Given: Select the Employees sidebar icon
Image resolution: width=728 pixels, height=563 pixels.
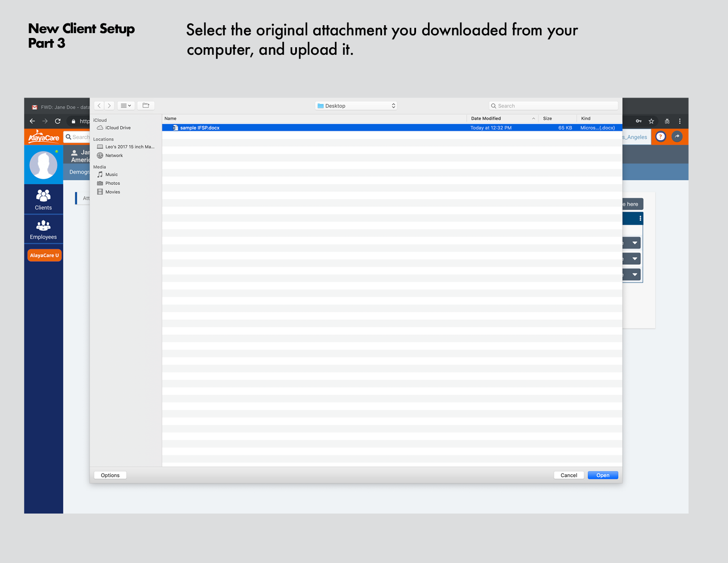Looking at the screenshot, I should click(43, 229).
